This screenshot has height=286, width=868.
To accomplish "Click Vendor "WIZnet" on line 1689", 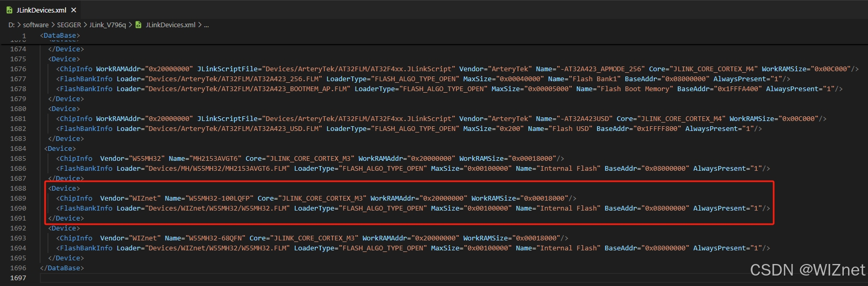I will tap(146, 198).
